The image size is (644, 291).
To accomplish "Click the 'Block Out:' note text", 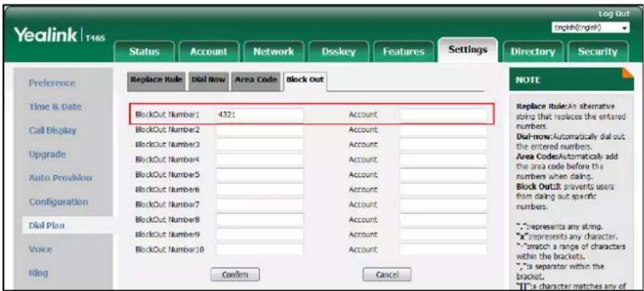I will click(x=533, y=187).
